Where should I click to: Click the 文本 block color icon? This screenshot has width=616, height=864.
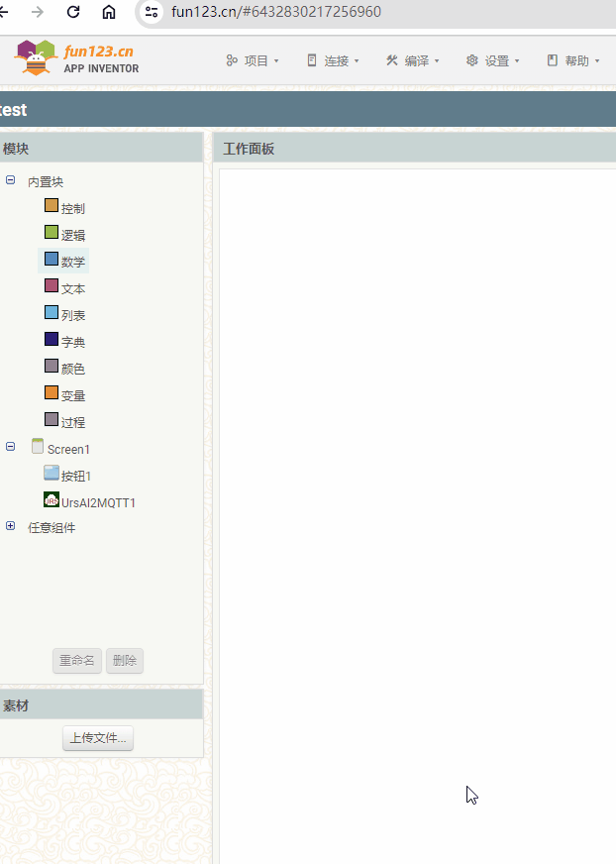pyautogui.click(x=51, y=285)
